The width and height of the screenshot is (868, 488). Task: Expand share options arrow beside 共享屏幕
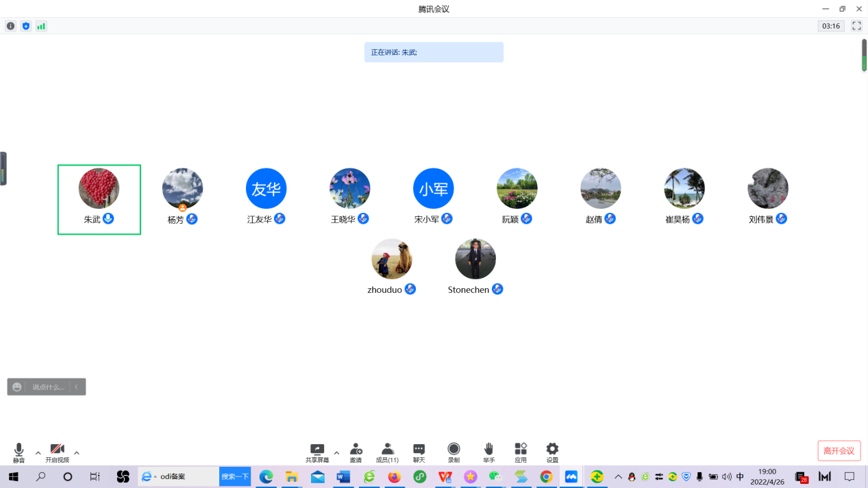tap(336, 452)
